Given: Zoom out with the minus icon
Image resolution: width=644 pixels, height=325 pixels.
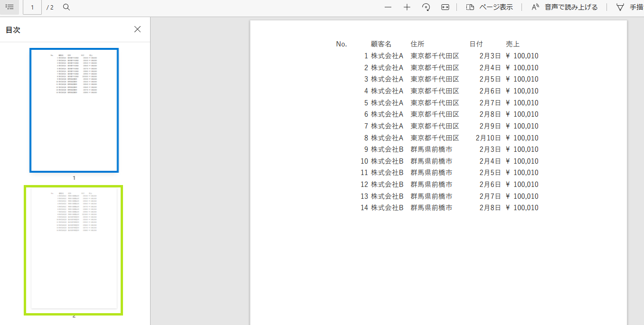Looking at the screenshot, I should click(x=388, y=7).
